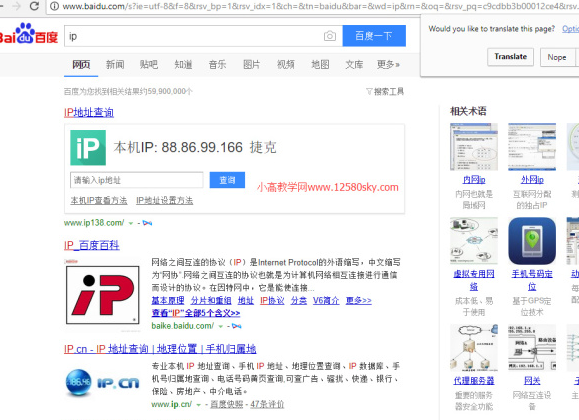Switch to the 音乐 tab
Screen dimensions: 579x420
[217, 65]
